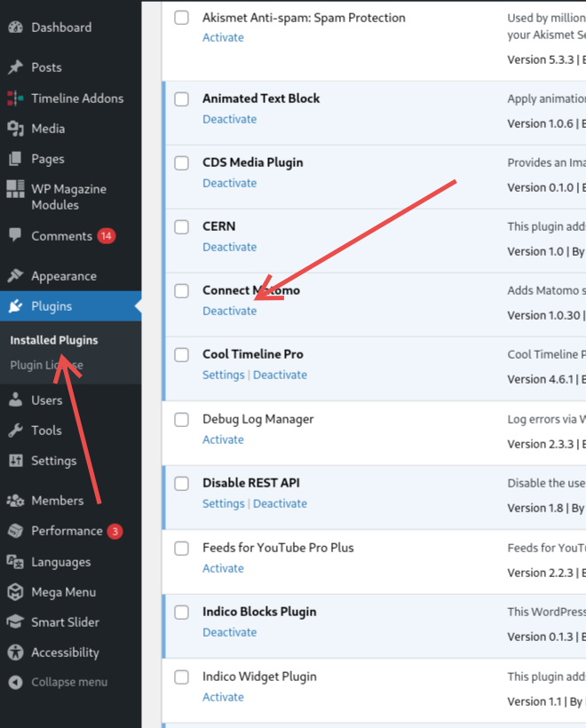Click the Tools wrench icon
The image size is (586, 728).
click(15, 431)
